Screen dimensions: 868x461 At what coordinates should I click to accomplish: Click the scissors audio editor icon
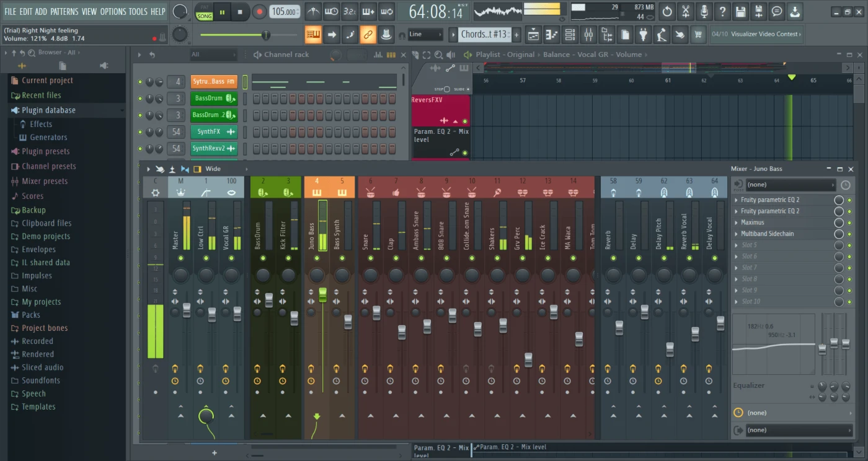click(x=685, y=12)
